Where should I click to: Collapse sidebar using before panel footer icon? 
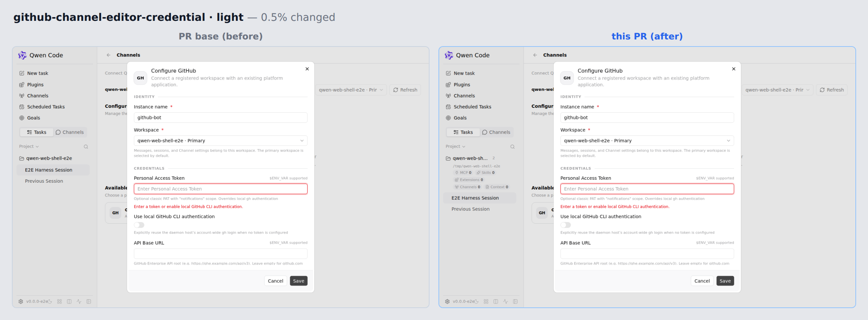pyautogui.click(x=89, y=301)
